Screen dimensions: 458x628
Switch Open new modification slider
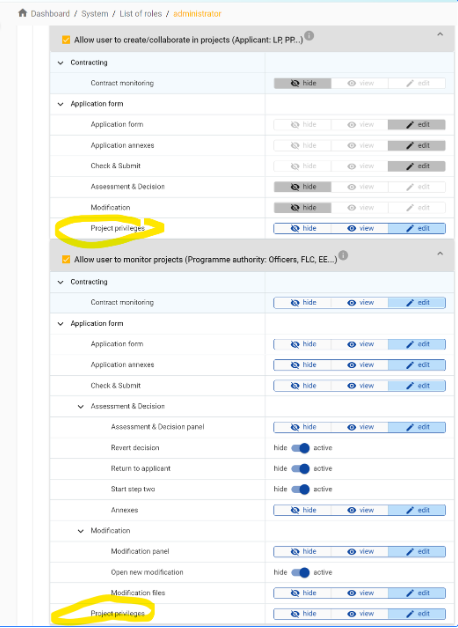pos(301,573)
